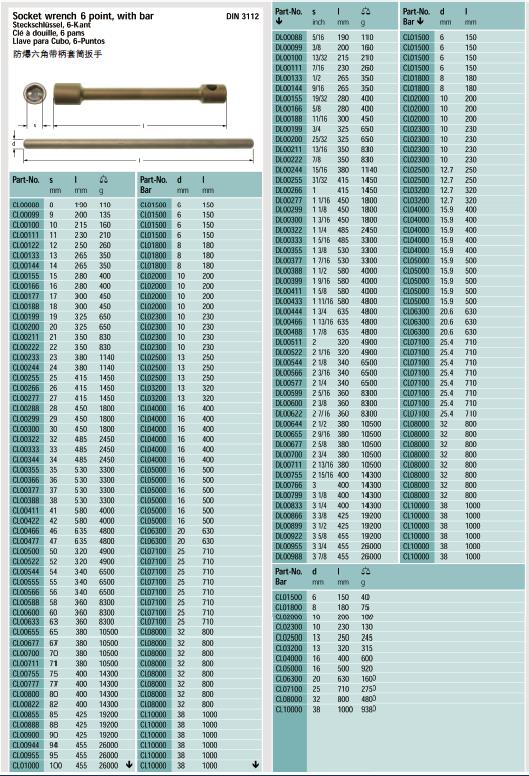Click the down arrow beside Bar in the inch table header
The image size is (529, 776).
click(420, 21)
